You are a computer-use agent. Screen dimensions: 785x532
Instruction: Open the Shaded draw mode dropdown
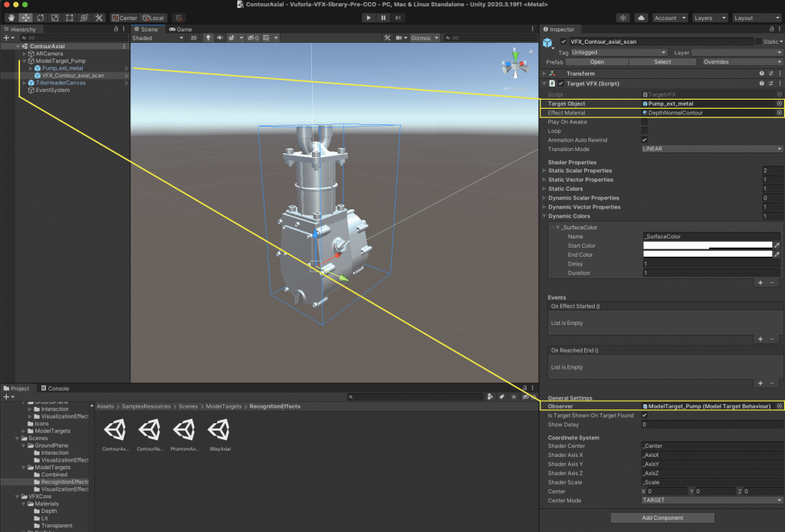click(158, 38)
